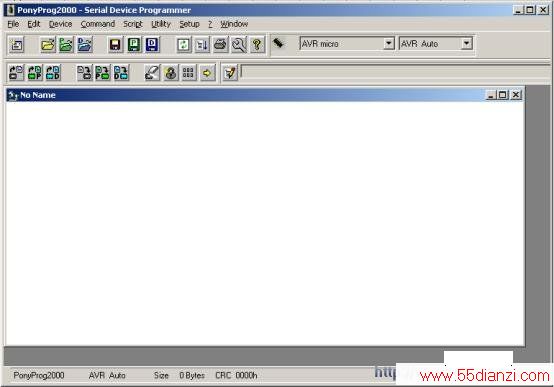Save Data File with blue D floppy icon
The height and width of the screenshot is (387, 554).
[x=152, y=45]
